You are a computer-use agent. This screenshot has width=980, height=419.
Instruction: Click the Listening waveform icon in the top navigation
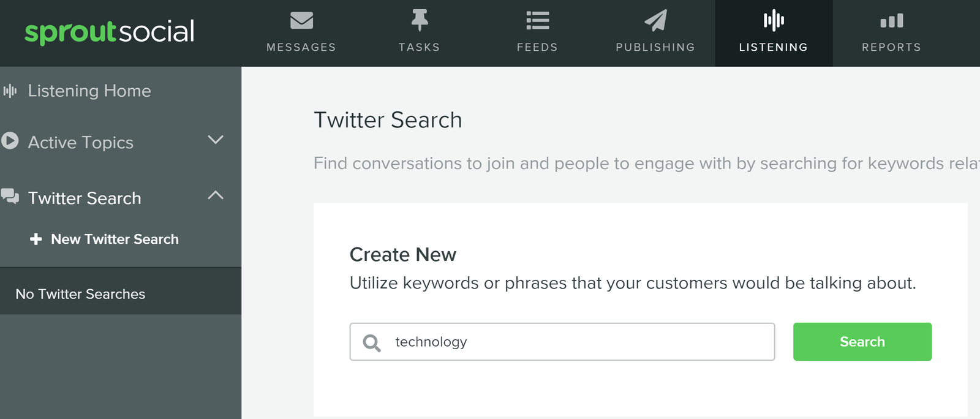point(774,20)
